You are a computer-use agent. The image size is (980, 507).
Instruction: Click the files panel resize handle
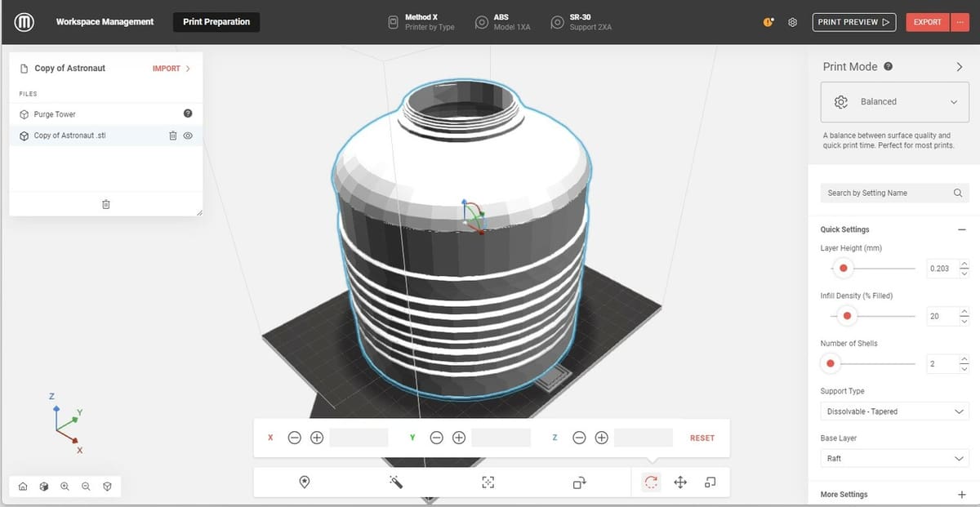[x=199, y=213]
